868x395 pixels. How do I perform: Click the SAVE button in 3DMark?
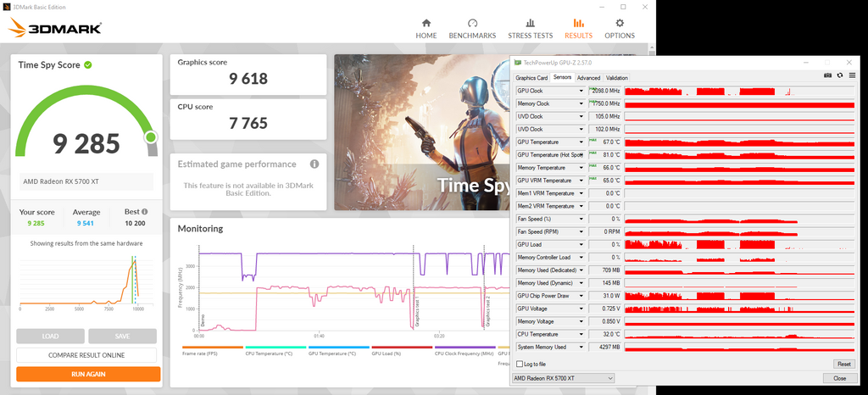pyautogui.click(x=122, y=337)
